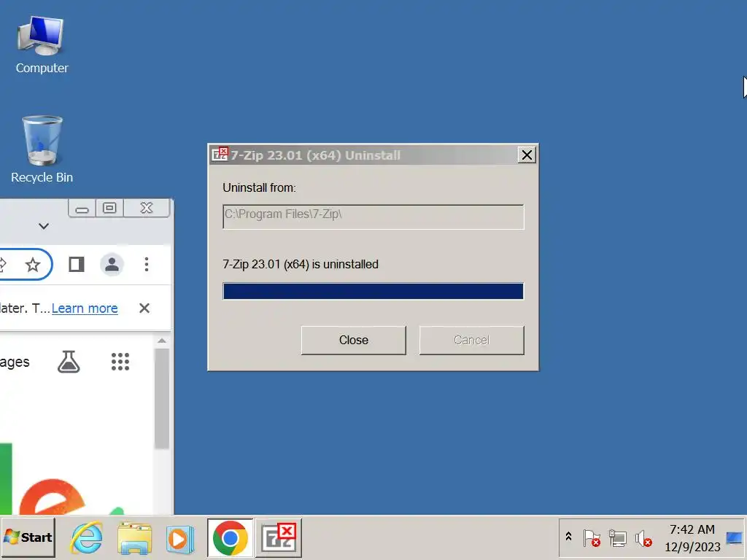The image size is (747, 560).
Task: Open Chrome side panel icon
Action: (x=76, y=264)
